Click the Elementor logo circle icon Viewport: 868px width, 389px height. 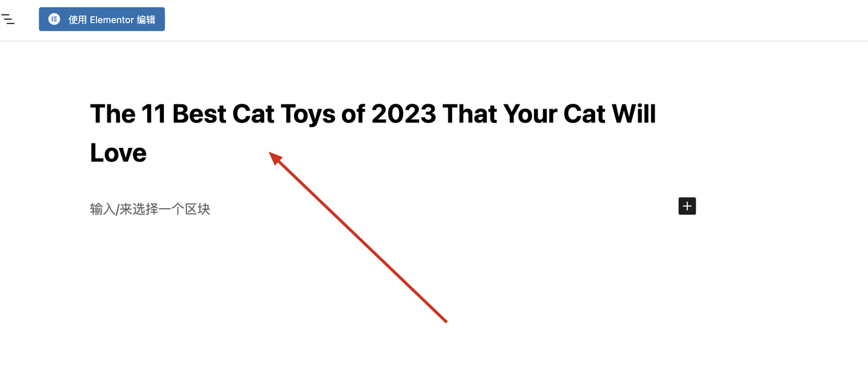pos(54,19)
